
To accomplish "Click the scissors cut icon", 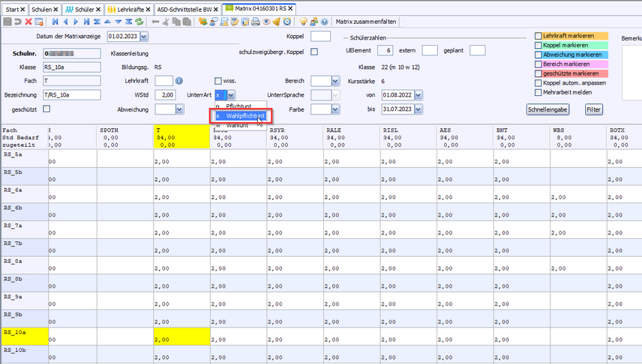I will tap(166, 22).
